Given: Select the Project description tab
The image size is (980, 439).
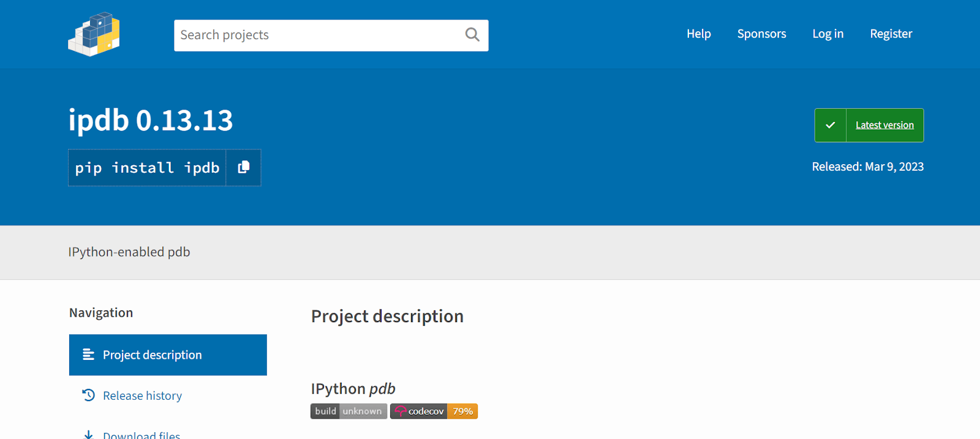Looking at the screenshot, I should click(152, 355).
